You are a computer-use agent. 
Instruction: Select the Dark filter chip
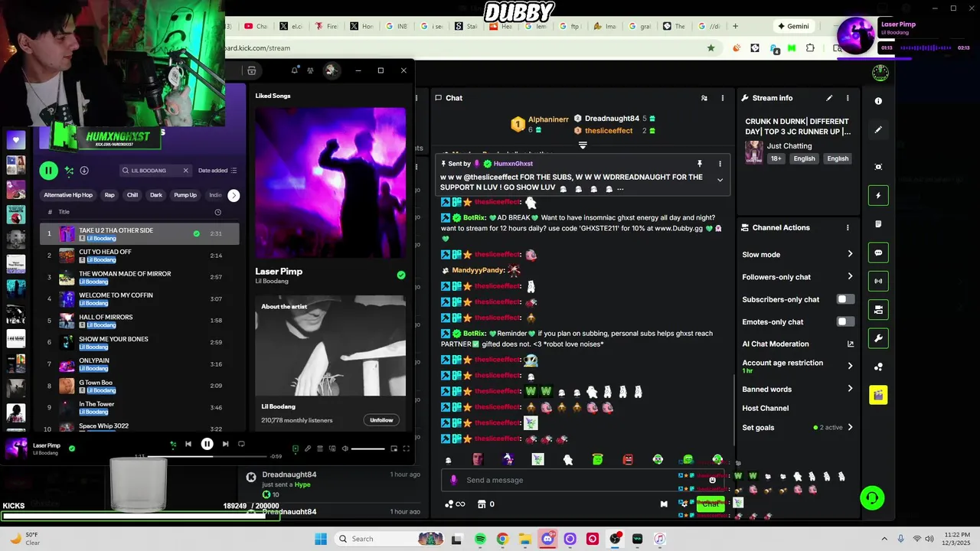(x=156, y=195)
